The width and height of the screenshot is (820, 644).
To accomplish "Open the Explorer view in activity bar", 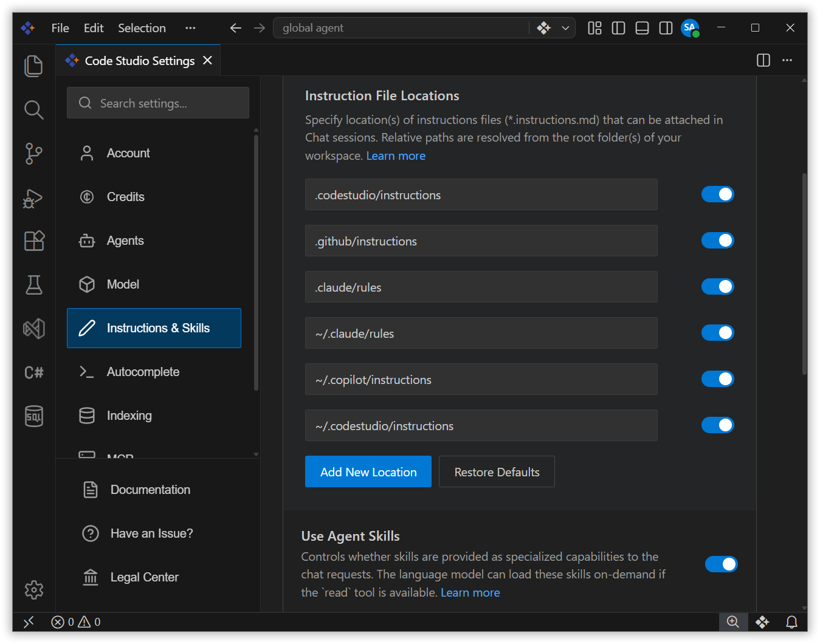I will [33, 66].
